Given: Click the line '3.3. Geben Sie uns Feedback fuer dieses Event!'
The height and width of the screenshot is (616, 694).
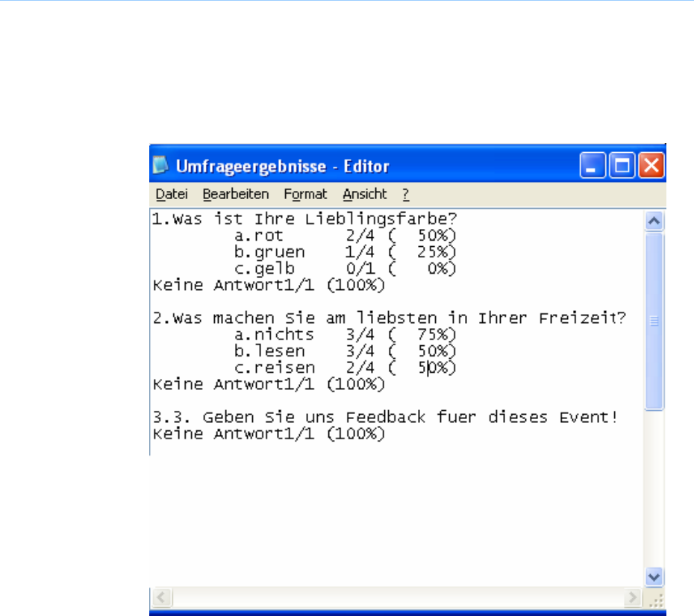Looking at the screenshot, I should pos(385,418).
